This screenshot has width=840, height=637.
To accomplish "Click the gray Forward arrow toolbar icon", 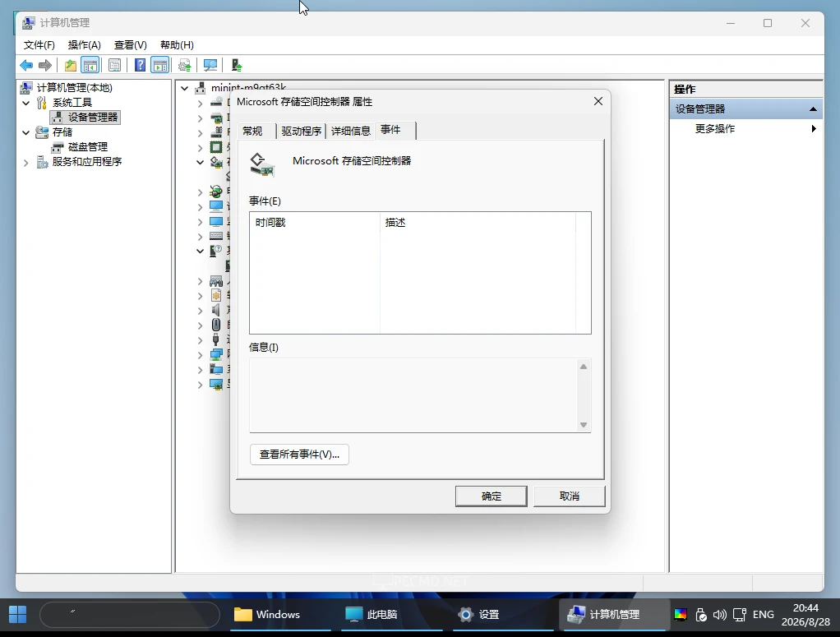I will (x=45, y=66).
